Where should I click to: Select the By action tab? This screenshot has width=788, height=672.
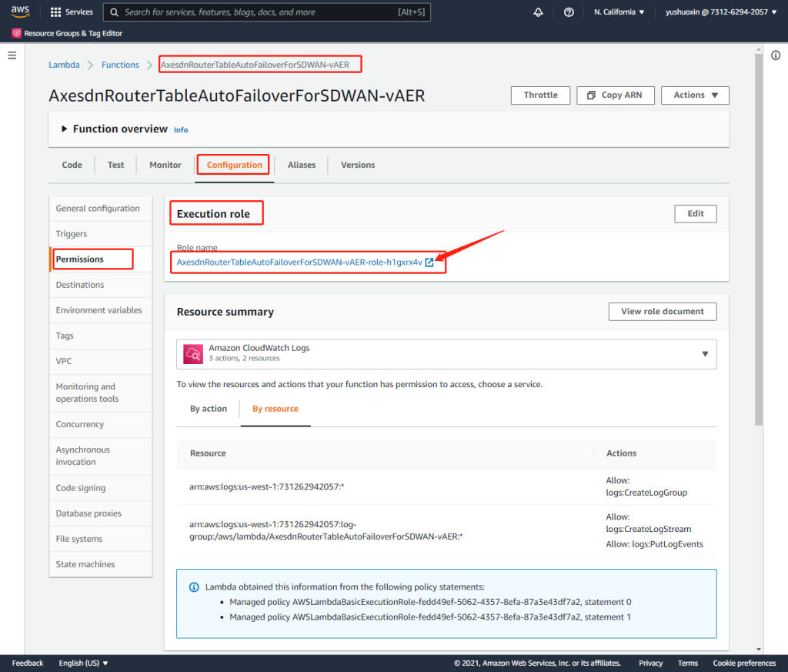[209, 409]
